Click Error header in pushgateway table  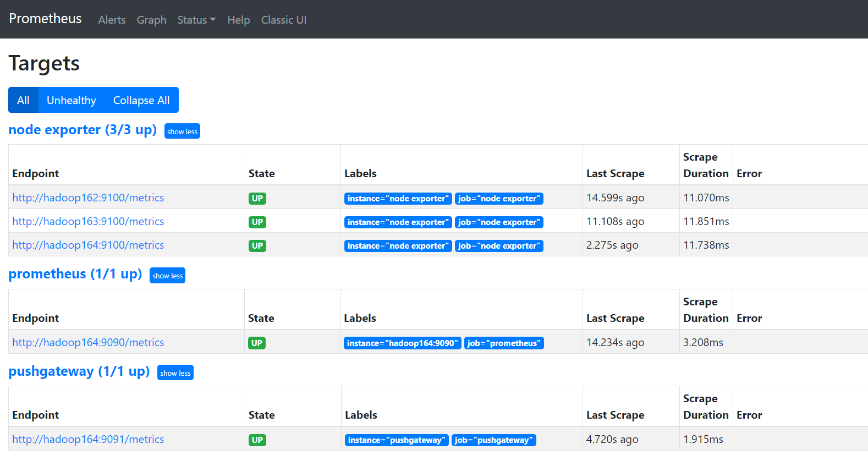click(749, 415)
